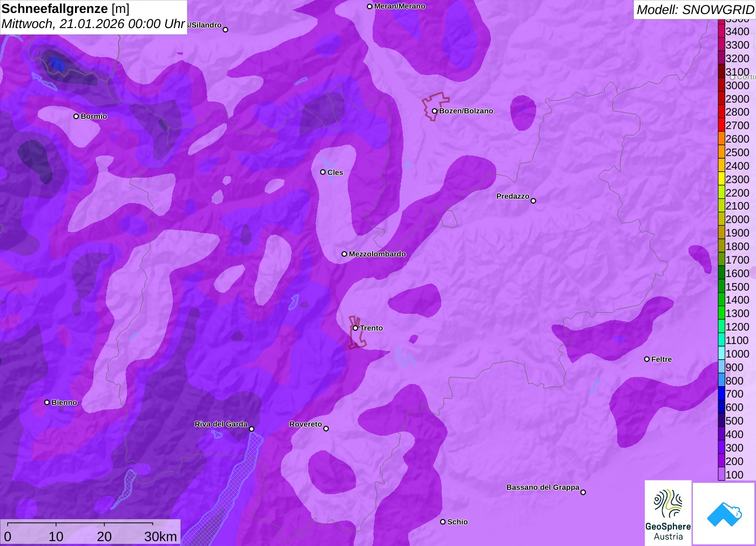756x546 pixels.
Task: Click the Predazzo label text
Action: point(513,196)
